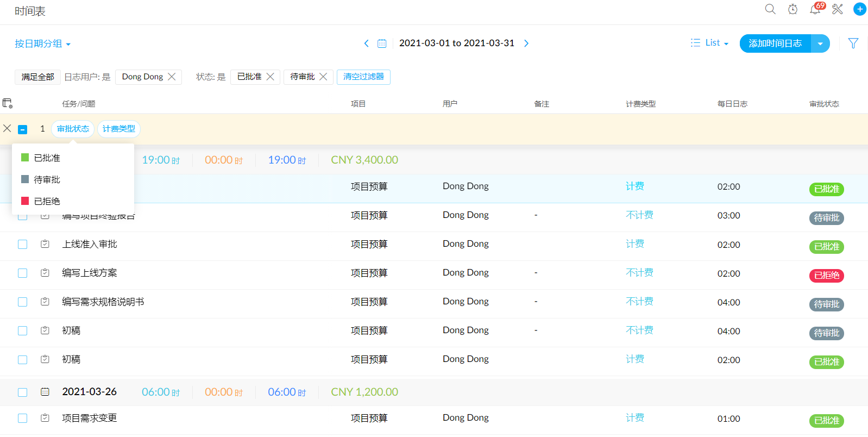
Task: Click the blue plus quick-add icon
Action: point(859,9)
